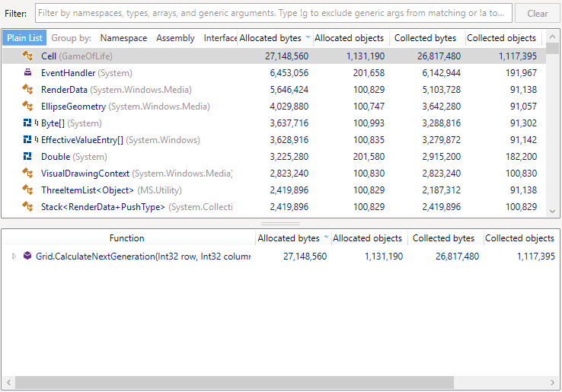
Task: Click the 3,637,716 allocated bytes value
Action: [289, 123]
